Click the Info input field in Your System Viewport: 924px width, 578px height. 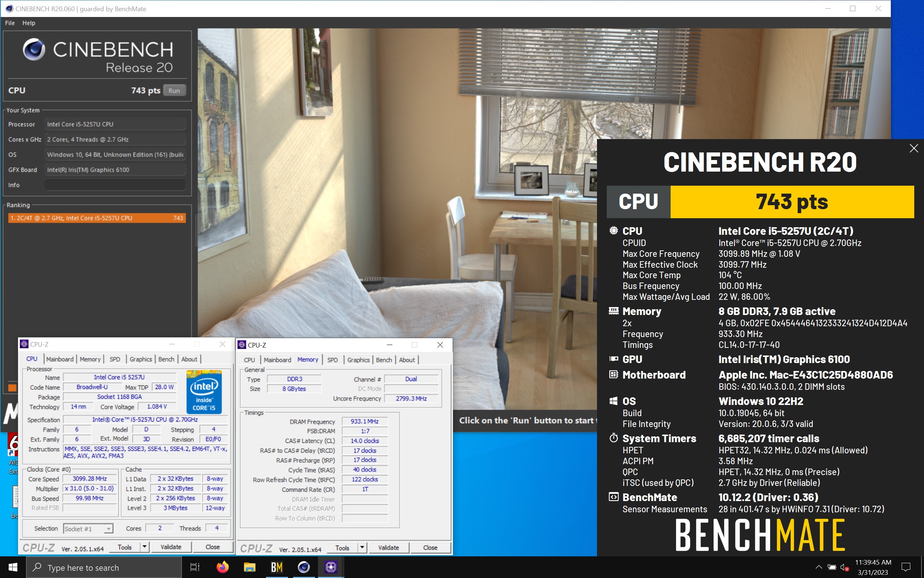[115, 185]
